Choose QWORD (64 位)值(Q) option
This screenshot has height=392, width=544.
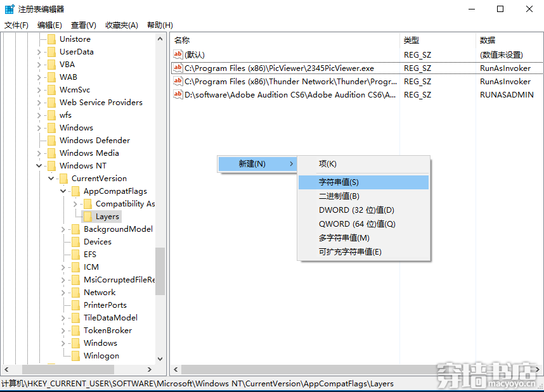pos(363,224)
